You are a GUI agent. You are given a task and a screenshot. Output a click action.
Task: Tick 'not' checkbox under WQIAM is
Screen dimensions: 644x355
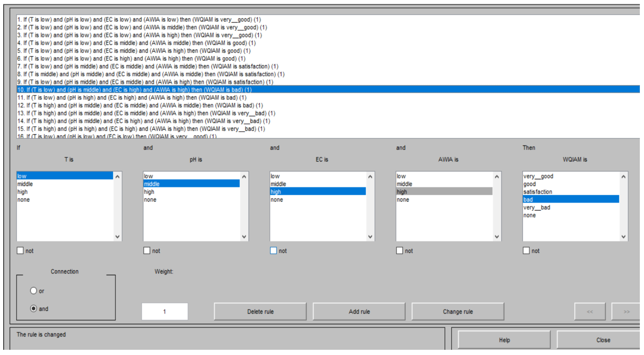526,251
